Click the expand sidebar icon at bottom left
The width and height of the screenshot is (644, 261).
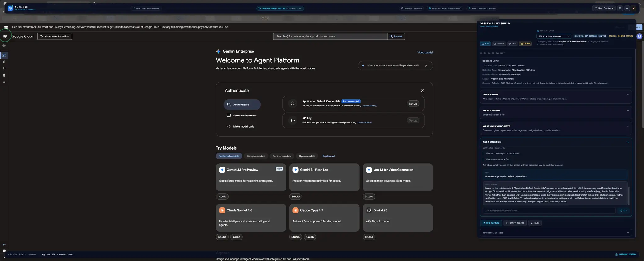pos(4,257)
